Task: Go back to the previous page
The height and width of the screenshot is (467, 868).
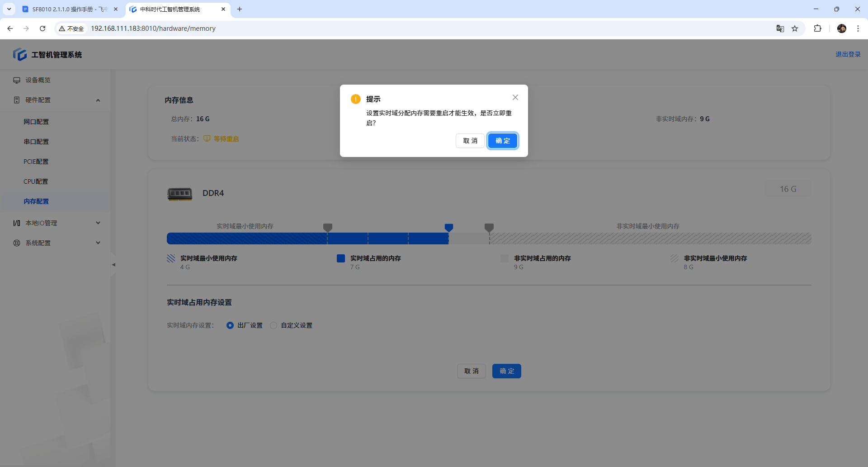Action: [x=10, y=29]
